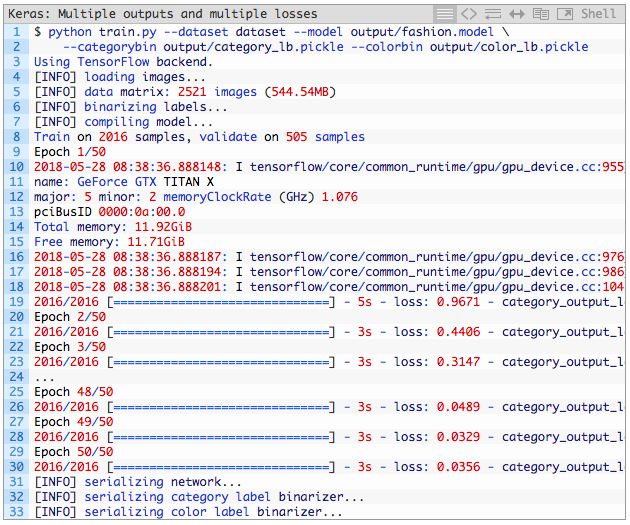Expand code block width with double-arrow icon
The image size is (630, 525).
point(517,14)
